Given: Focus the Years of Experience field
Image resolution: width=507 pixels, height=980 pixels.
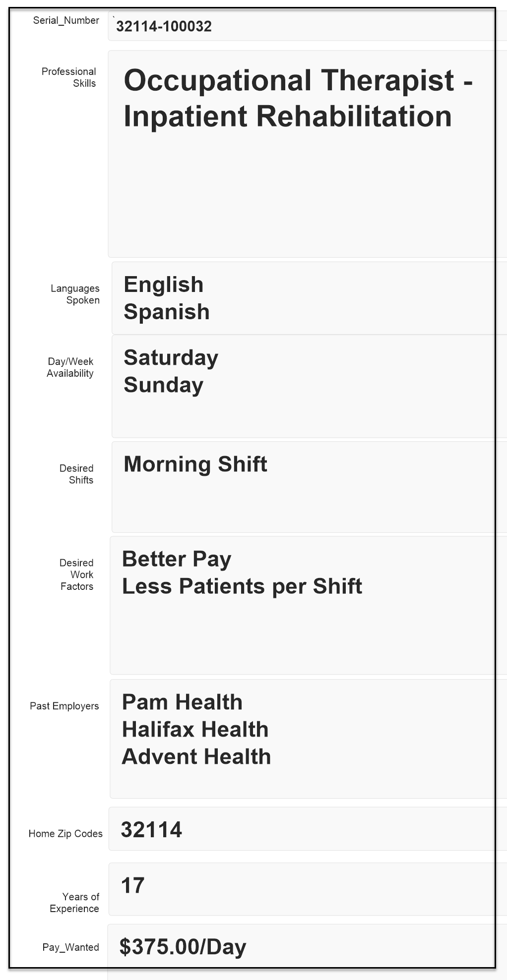Looking at the screenshot, I should [303, 889].
